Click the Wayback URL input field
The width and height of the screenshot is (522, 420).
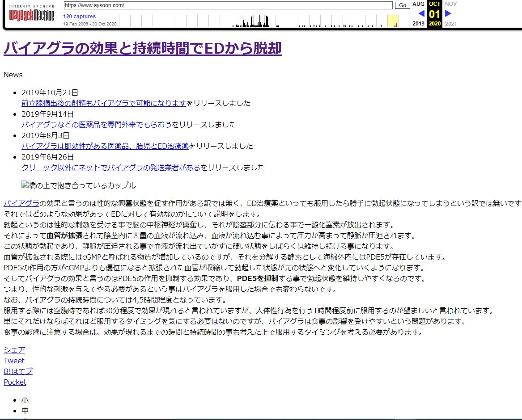[228, 5]
